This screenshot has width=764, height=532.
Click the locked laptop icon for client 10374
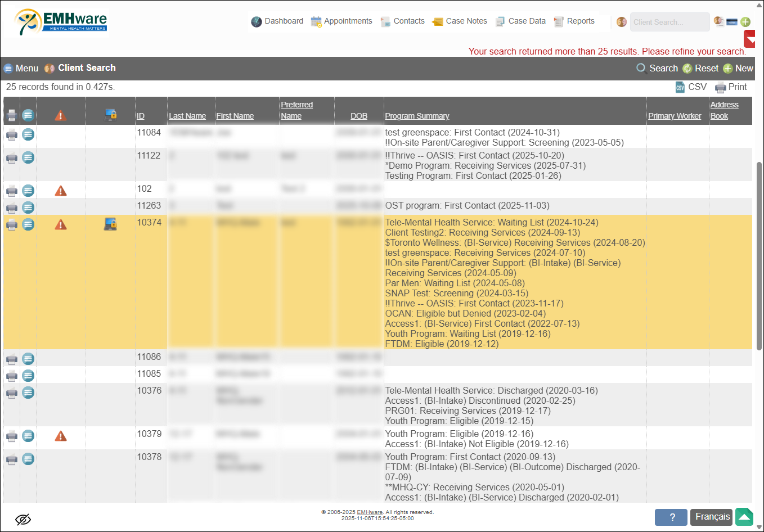coord(110,225)
